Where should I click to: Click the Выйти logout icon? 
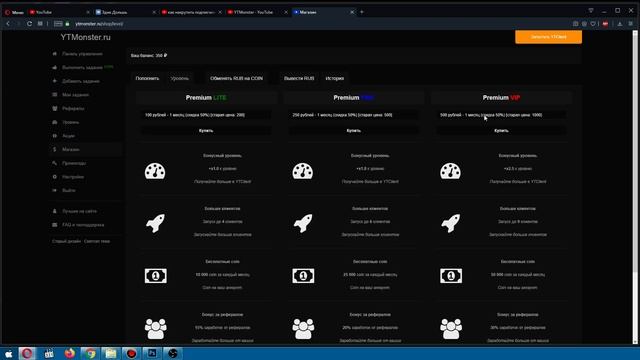55,191
